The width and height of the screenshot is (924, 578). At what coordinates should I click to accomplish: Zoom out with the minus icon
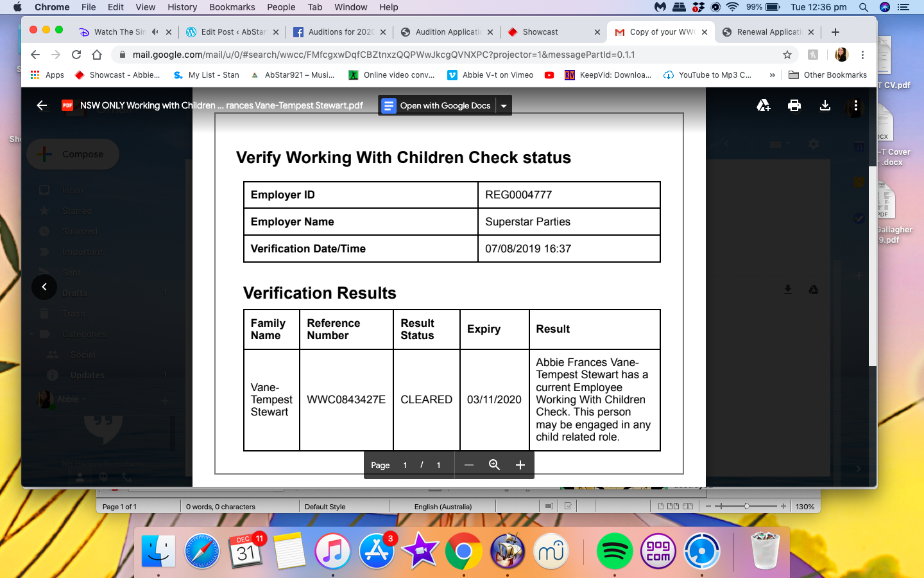(x=469, y=465)
